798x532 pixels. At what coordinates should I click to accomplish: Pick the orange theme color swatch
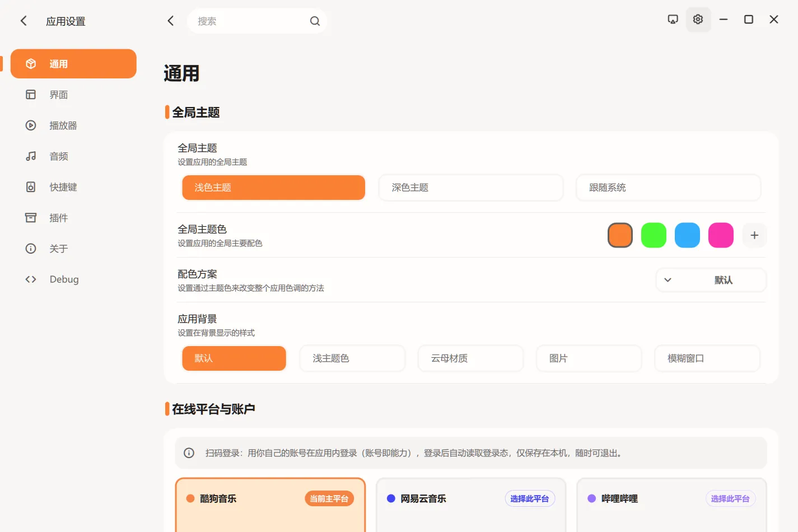620,235
